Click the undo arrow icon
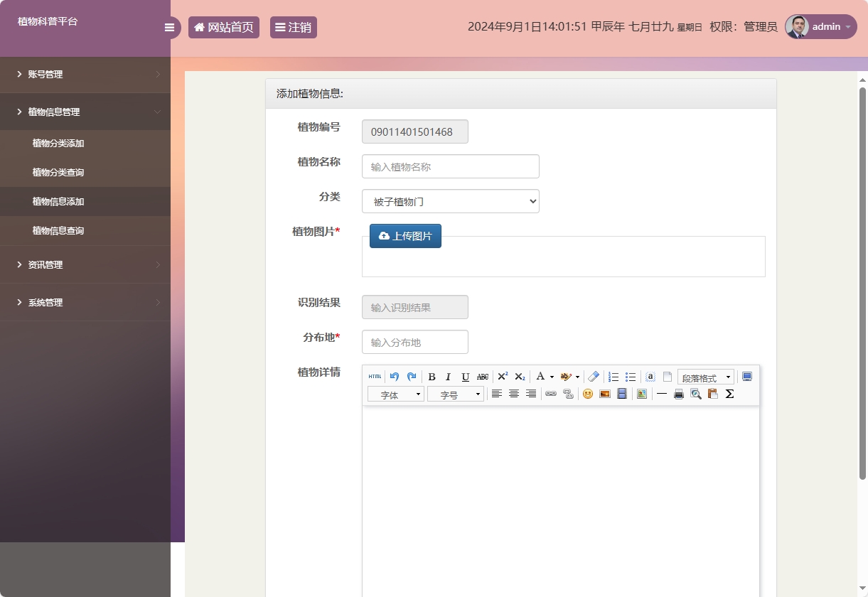This screenshot has height=597, width=868. 395,377
